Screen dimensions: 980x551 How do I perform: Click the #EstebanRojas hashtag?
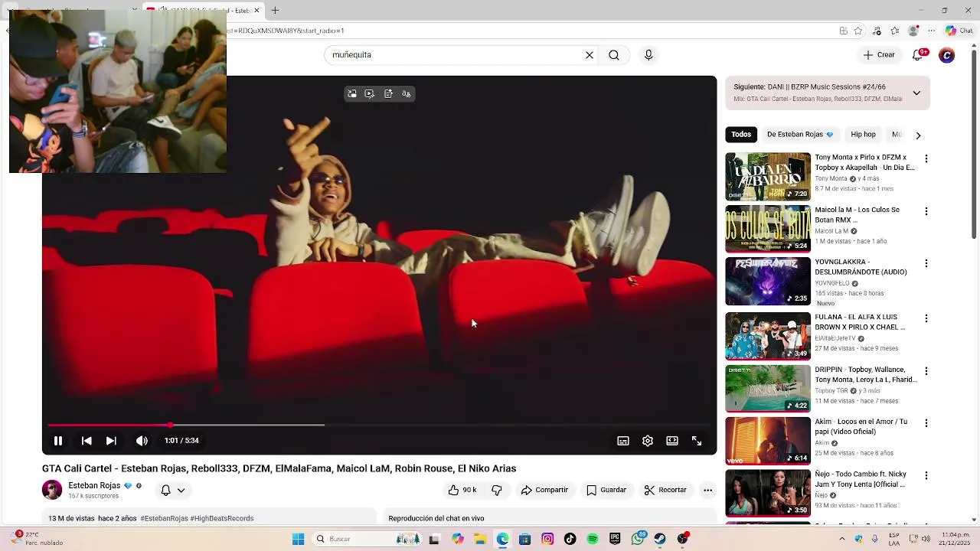pyautogui.click(x=164, y=519)
